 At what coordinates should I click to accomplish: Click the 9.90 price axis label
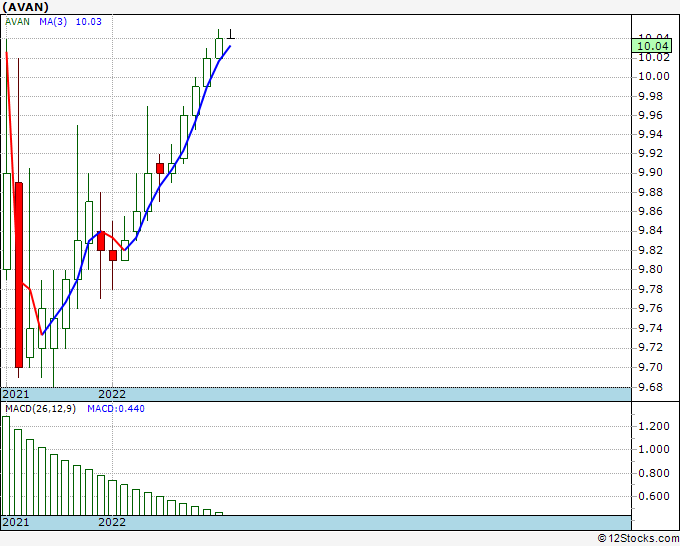point(651,173)
